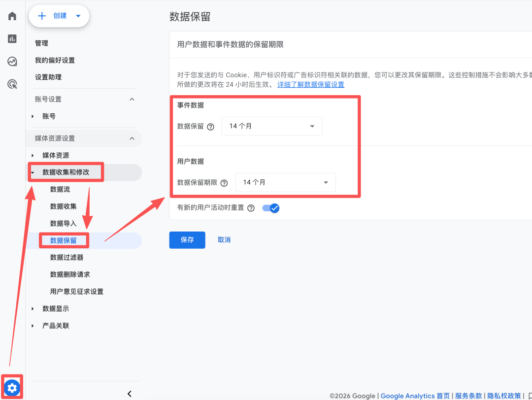Screen dimensions: 532x400
Task: Open the 详细了解数据保留设置 link
Action: click(311, 84)
